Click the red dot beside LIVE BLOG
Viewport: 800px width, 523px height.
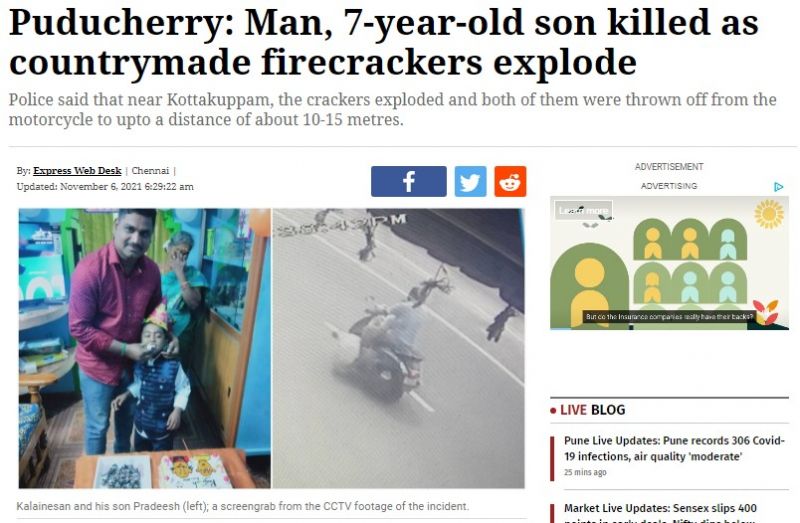[x=553, y=410]
